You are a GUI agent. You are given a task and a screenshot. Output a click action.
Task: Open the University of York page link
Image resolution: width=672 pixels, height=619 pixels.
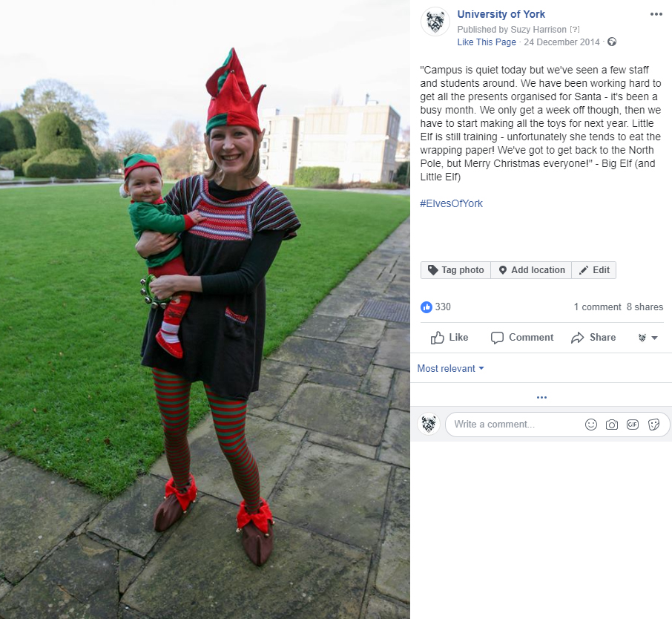[501, 14]
